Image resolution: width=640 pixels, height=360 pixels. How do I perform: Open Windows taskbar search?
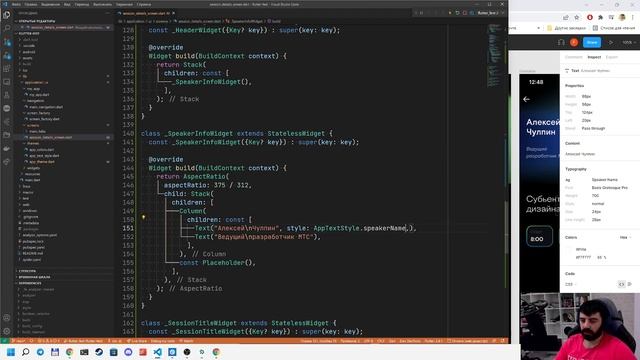pyautogui.click(x=26, y=352)
